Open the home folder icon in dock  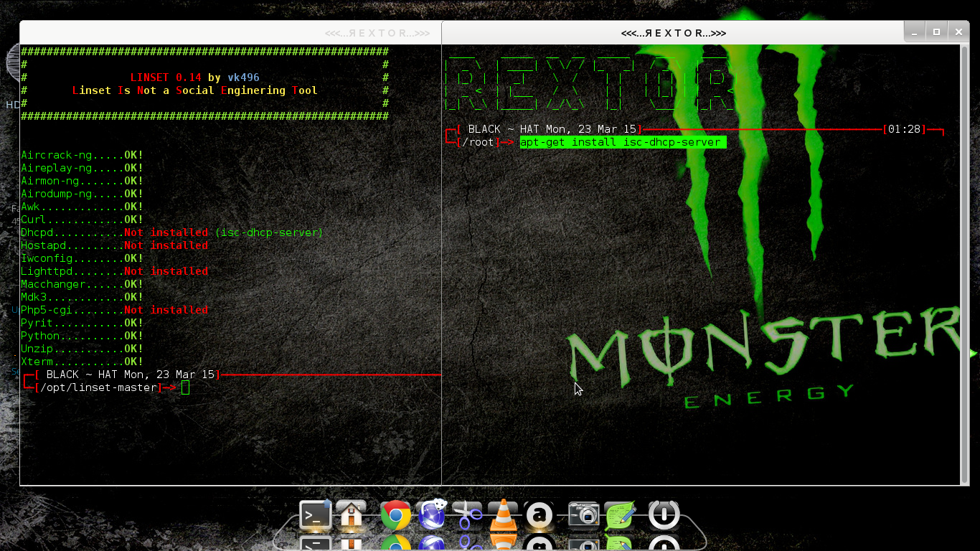pos(352,515)
